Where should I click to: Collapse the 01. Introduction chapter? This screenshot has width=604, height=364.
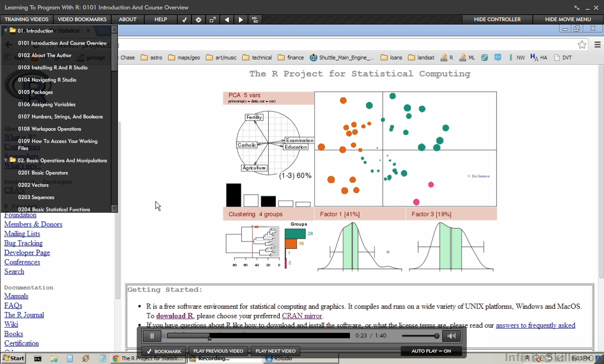[x=6, y=31]
